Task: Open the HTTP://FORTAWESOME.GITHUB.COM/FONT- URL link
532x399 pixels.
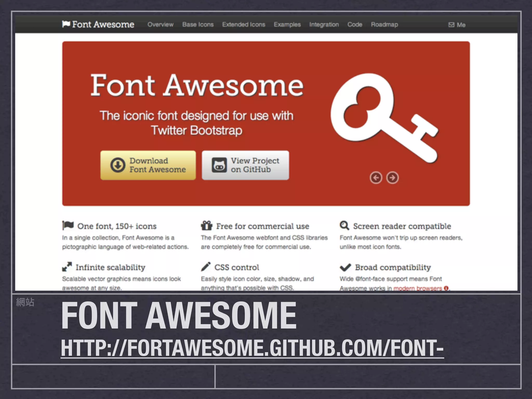Action: [252, 348]
